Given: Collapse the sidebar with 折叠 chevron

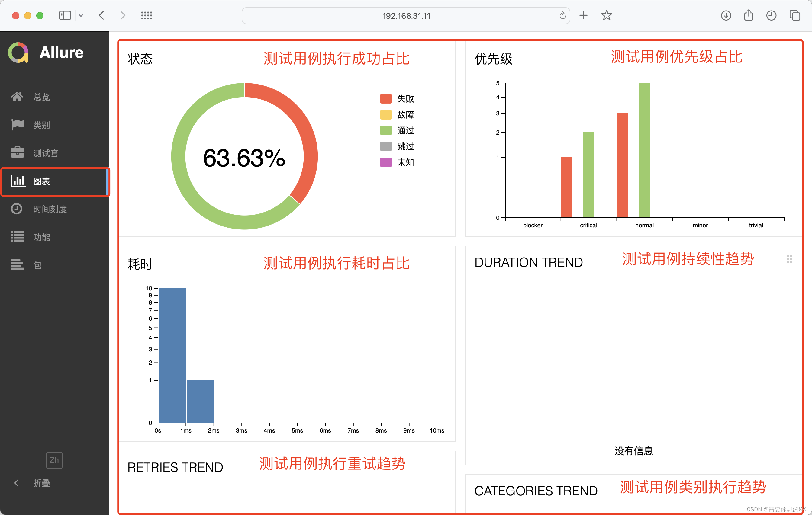Looking at the screenshot, I should pos(16,483).
